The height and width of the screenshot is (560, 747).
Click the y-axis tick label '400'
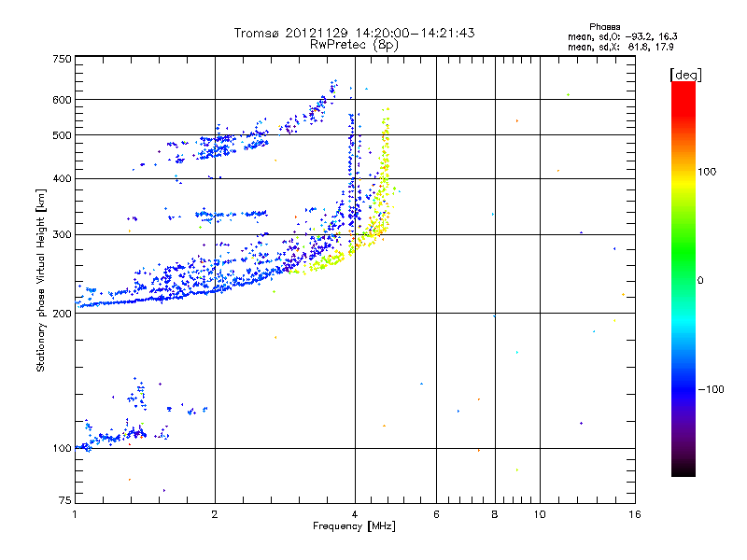pyautogui.click(x=62, y=178)
